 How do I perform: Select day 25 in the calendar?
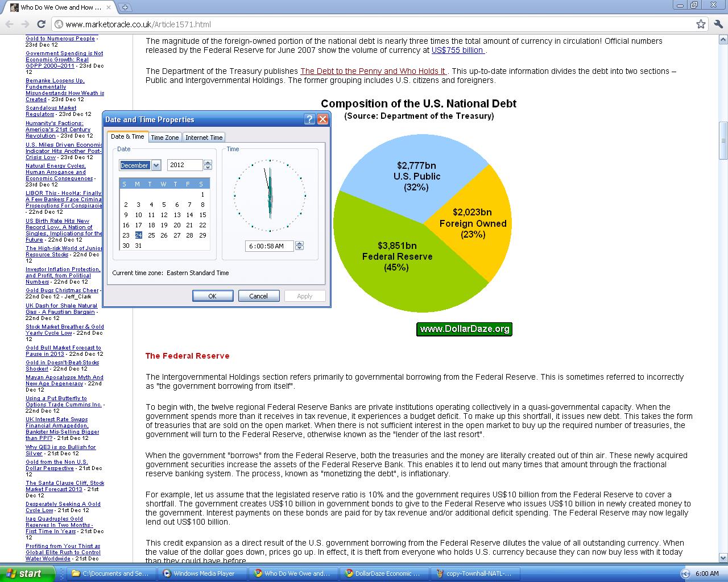tap(151, 235)
